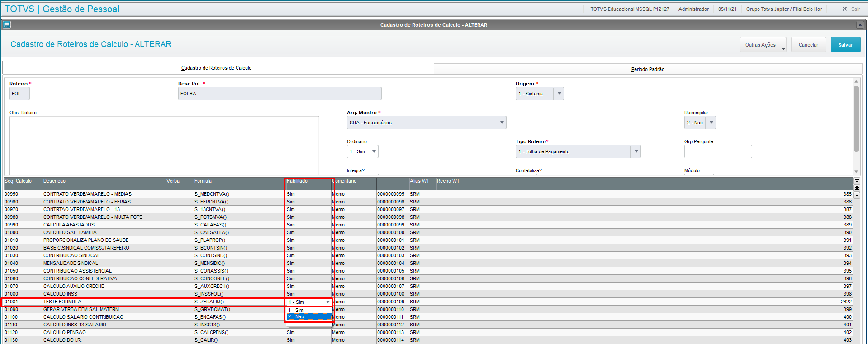Click formula cell S_CALCPENS()

point(239,333)
